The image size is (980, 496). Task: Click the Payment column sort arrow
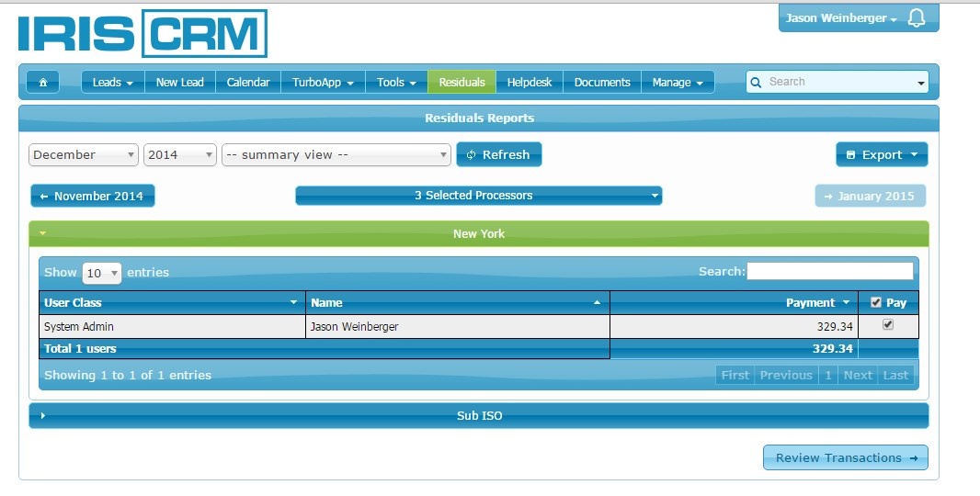(845, 302)
